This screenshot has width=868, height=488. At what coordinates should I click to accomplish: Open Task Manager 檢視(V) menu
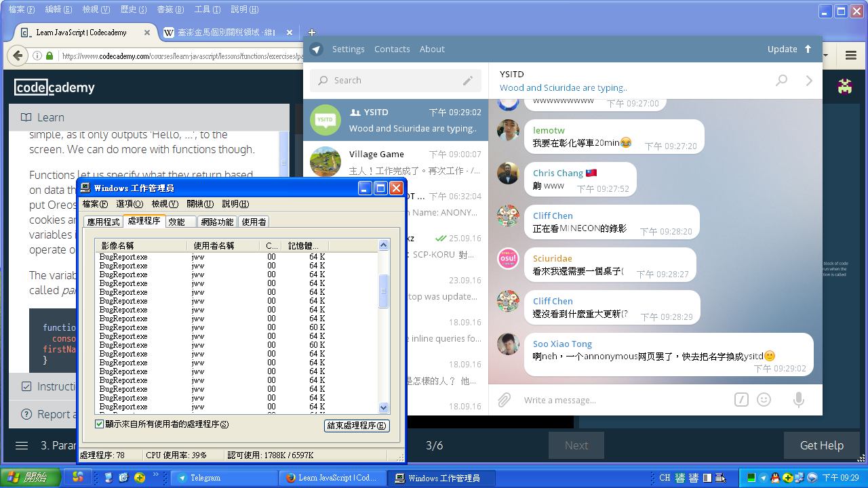point(165,204)
